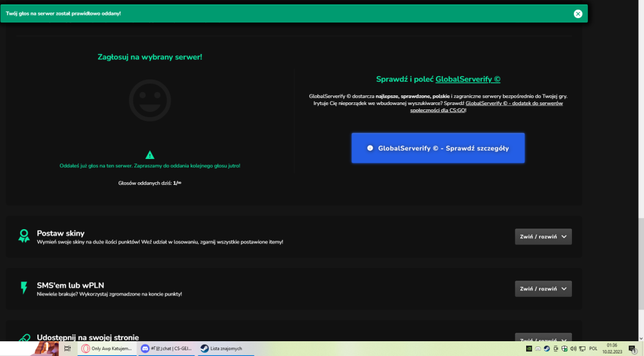
Task: Switch to Discord chat taskbar window
Action: point(167,349)
